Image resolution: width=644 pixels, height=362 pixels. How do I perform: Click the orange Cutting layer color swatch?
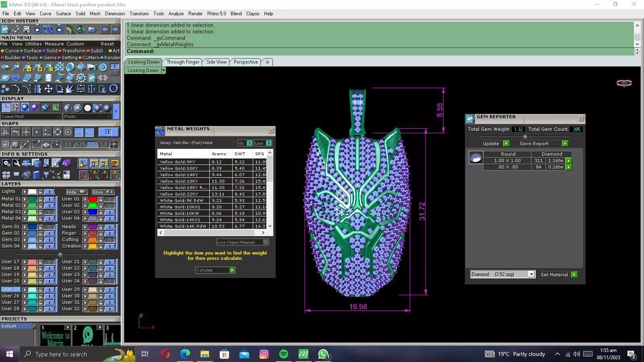(93, 240)
